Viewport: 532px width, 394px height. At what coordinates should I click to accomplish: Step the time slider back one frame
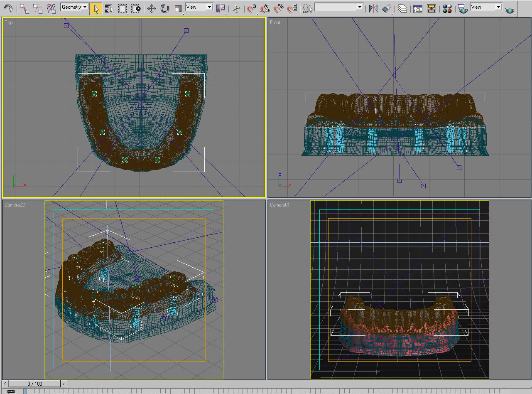pos(5,384)
